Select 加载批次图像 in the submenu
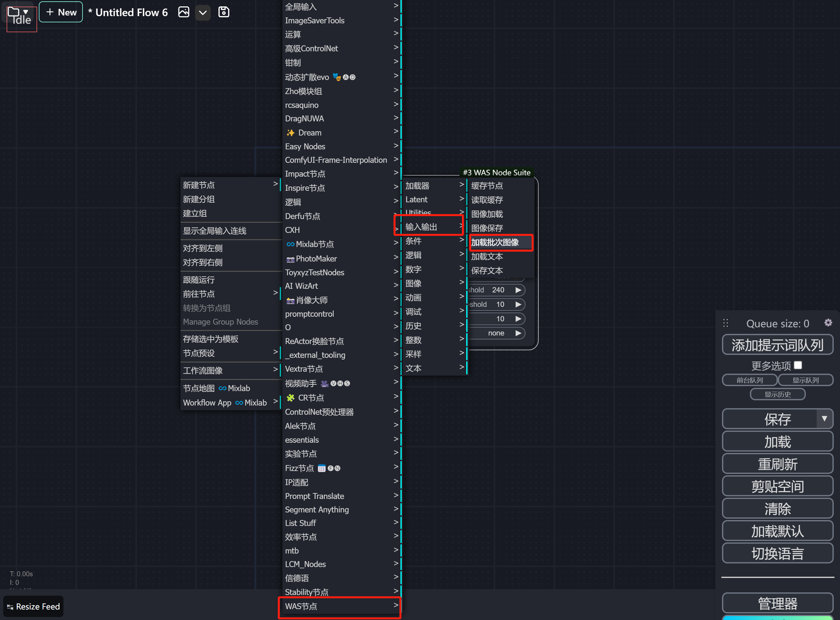This screenshot has height=620, width=840. (501, 242)
